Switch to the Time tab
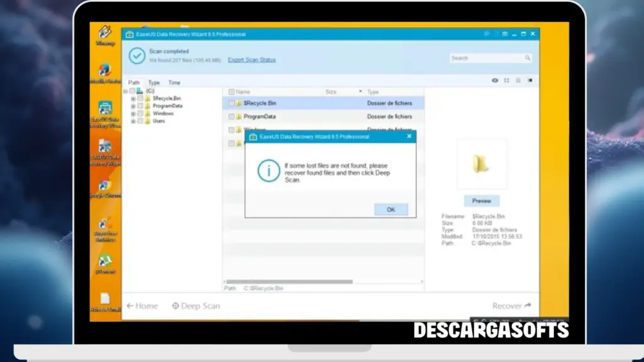Screen dimensions: 644x362 pos(174,82)
